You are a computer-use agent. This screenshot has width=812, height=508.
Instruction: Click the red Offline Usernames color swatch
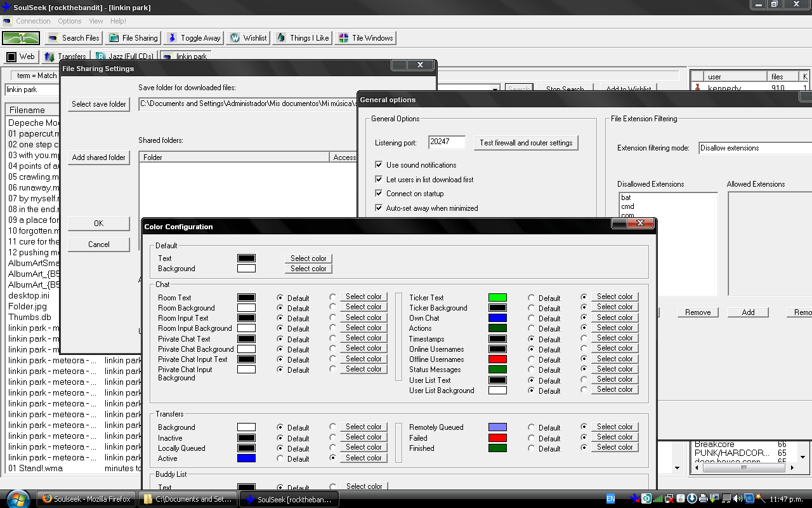point(497,359)
